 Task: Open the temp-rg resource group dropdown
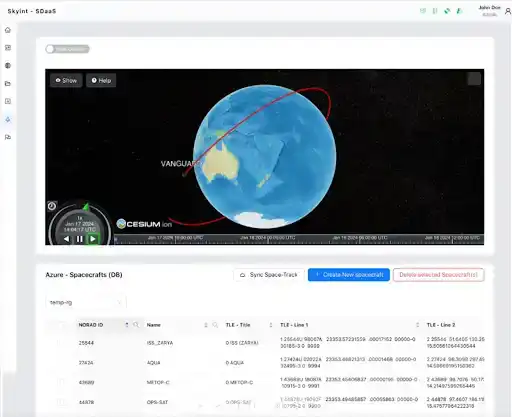click(86, 302)
